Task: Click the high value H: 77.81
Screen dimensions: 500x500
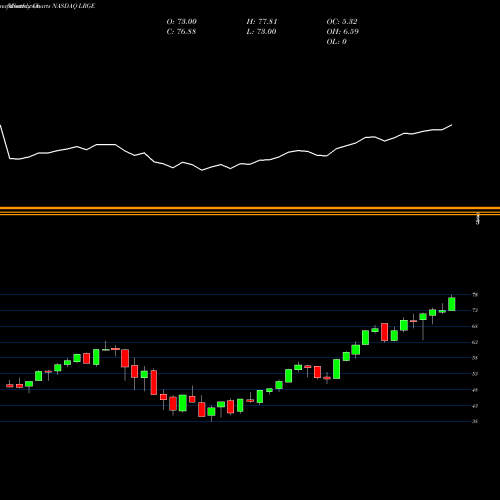Action: coord(262,22)
